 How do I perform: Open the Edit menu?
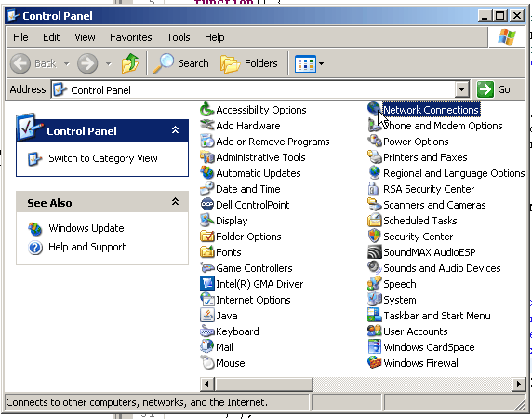point(51,37)
